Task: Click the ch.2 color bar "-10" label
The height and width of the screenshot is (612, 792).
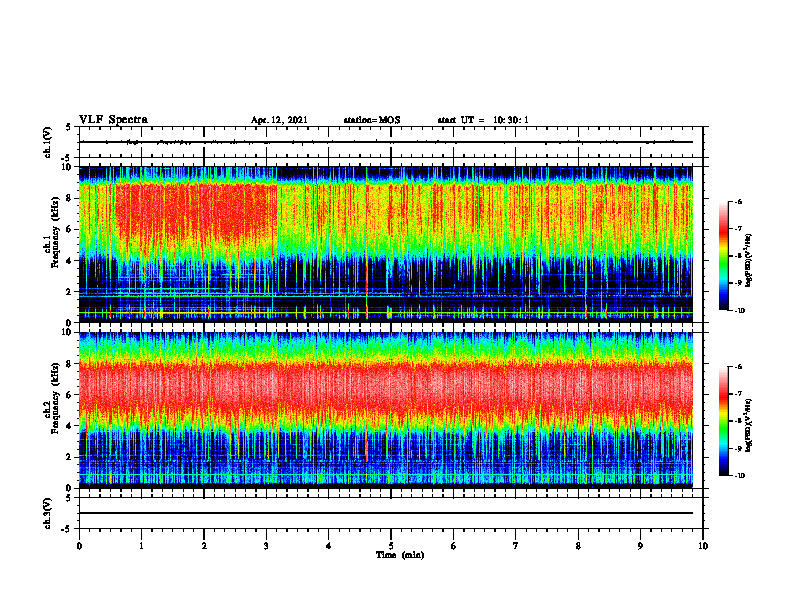Action: click(739, 476)
